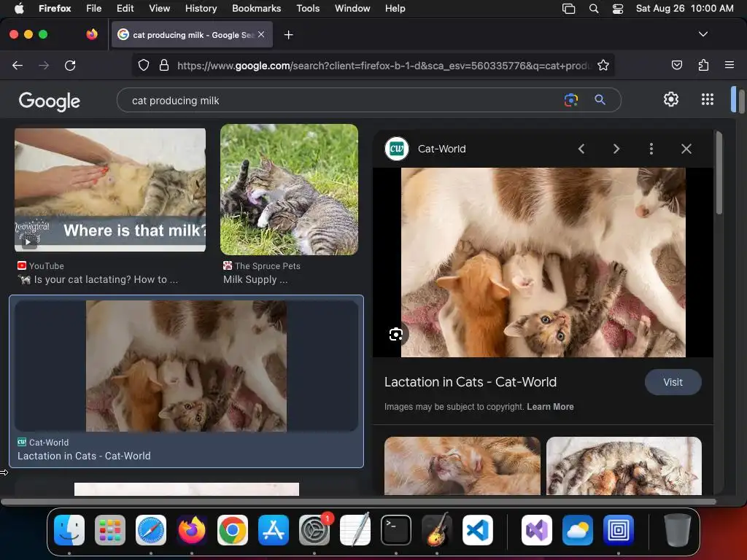The image size is (747, 560).
Task: Open the shield tracking protection icon
Action: click(144, 65)
